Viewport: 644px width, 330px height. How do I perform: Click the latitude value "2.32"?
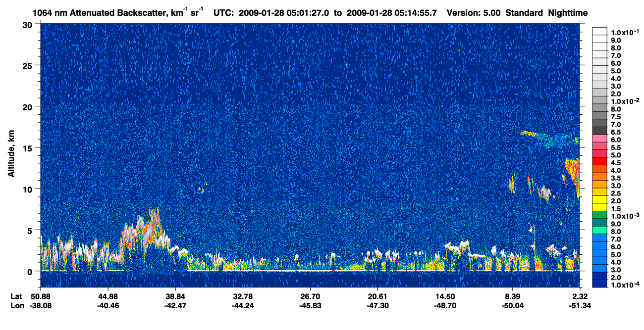point(580,296)
